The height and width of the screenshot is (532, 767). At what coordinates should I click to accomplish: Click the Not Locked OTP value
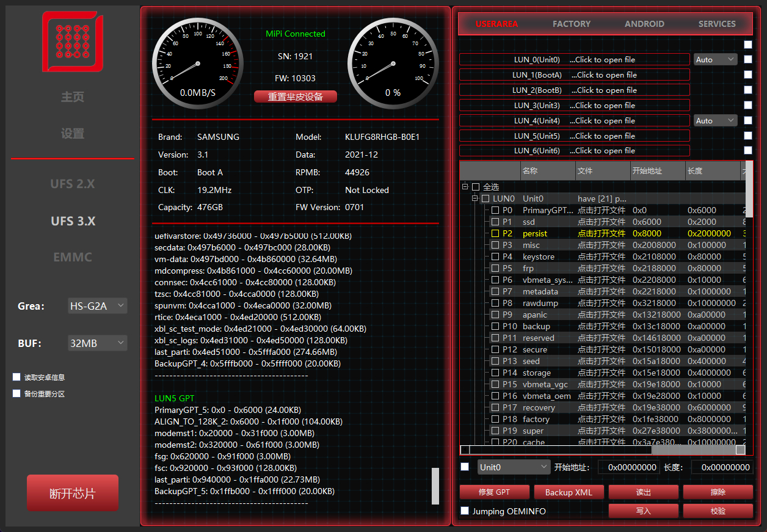367,190
